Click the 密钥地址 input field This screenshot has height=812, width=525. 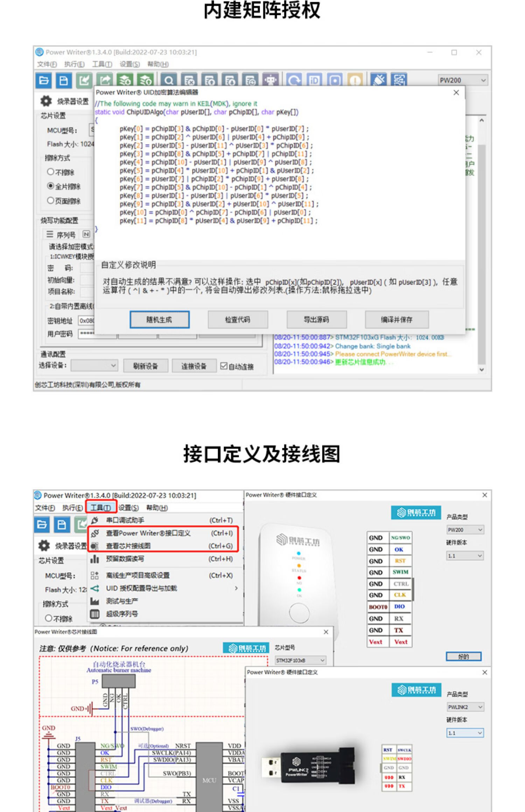(x=86, y=321)
